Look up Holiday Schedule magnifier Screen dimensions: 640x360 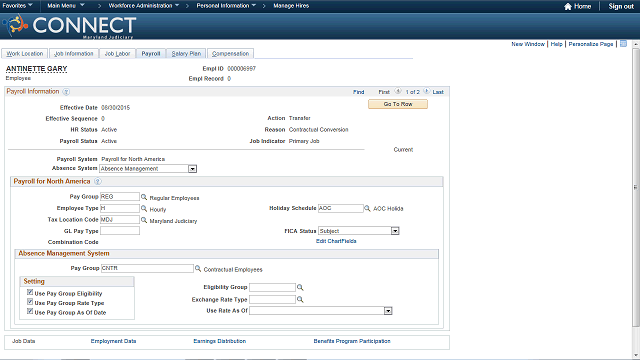click(367, 208)
